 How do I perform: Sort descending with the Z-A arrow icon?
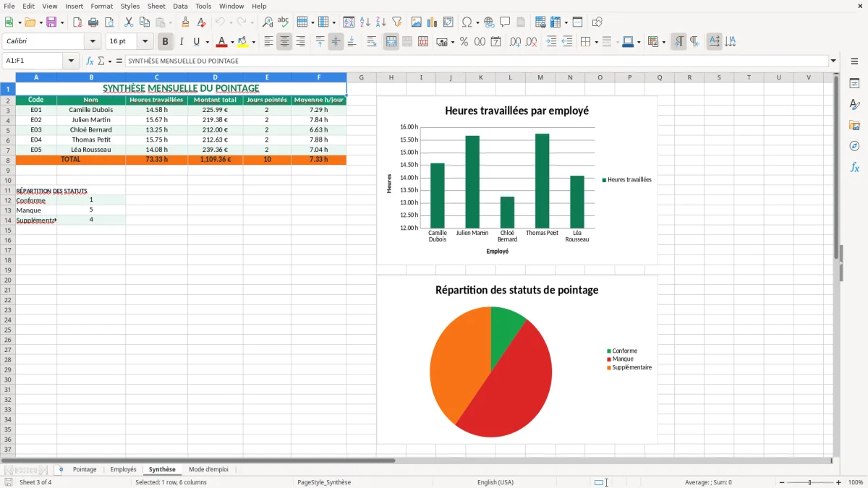coord(381,22)
